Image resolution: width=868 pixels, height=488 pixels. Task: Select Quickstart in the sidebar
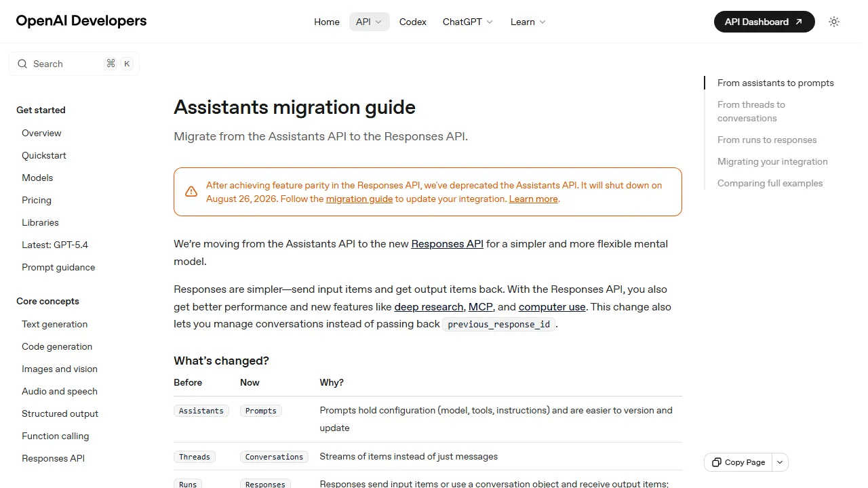coord(43,155)
